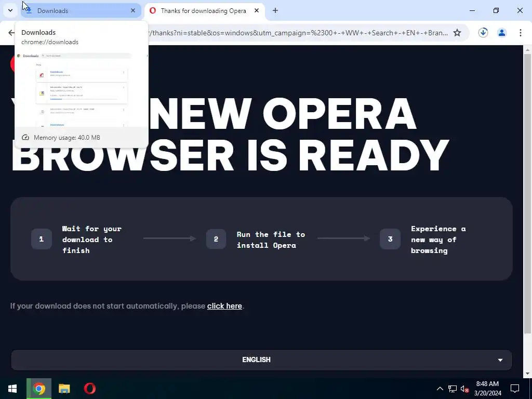Open the profile avatar icon
The width and height of the screenshot is (532, 399).
click(501, 33)
